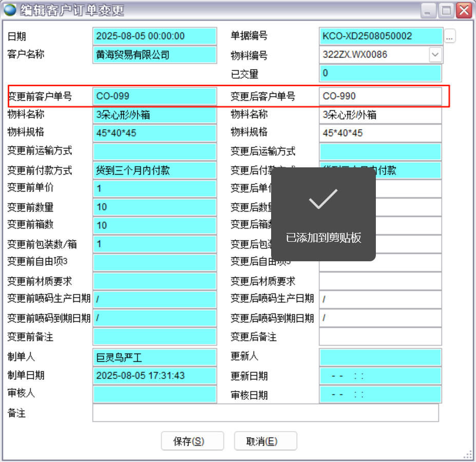Click the resize grip at window corner

point(468,455)
